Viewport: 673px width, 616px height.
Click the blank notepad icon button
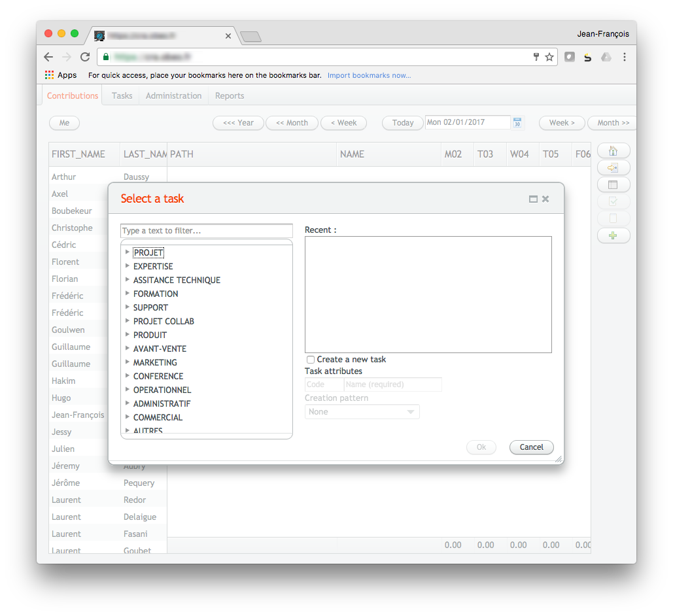(613, 218)
